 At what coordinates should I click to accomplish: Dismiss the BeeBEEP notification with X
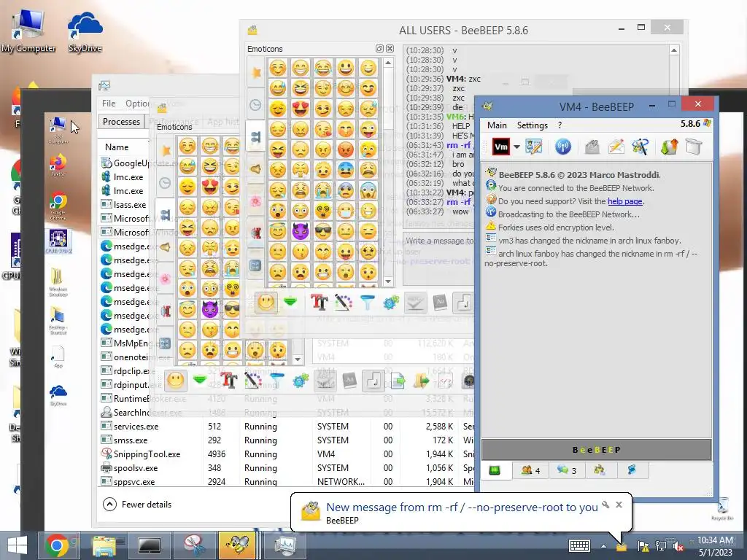pyautogui.click(x=619, y=505)
